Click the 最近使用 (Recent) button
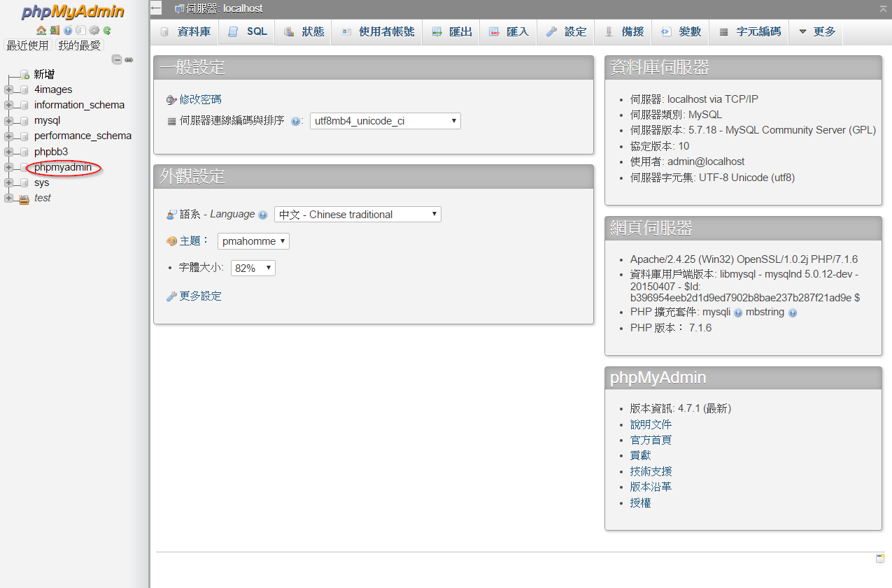Viewport: 892px width, 588px height. coord(28,45)
